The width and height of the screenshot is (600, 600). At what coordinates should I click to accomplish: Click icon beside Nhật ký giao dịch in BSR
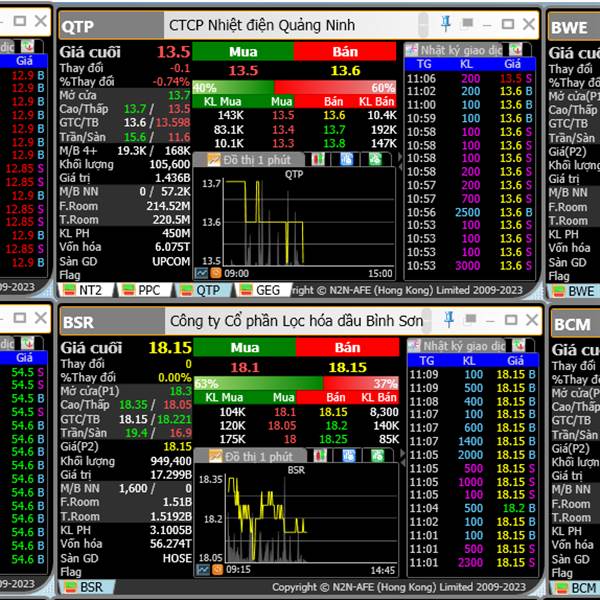(519, 346)
